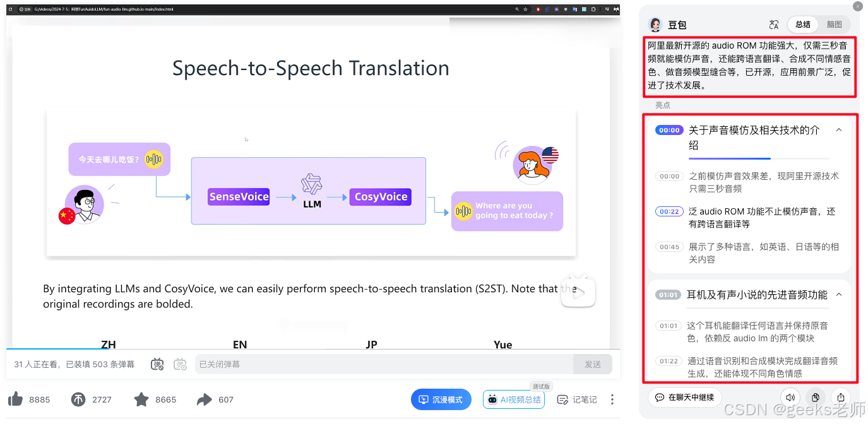Jump to the 01:22 timestamp entry

pos(669,362)
